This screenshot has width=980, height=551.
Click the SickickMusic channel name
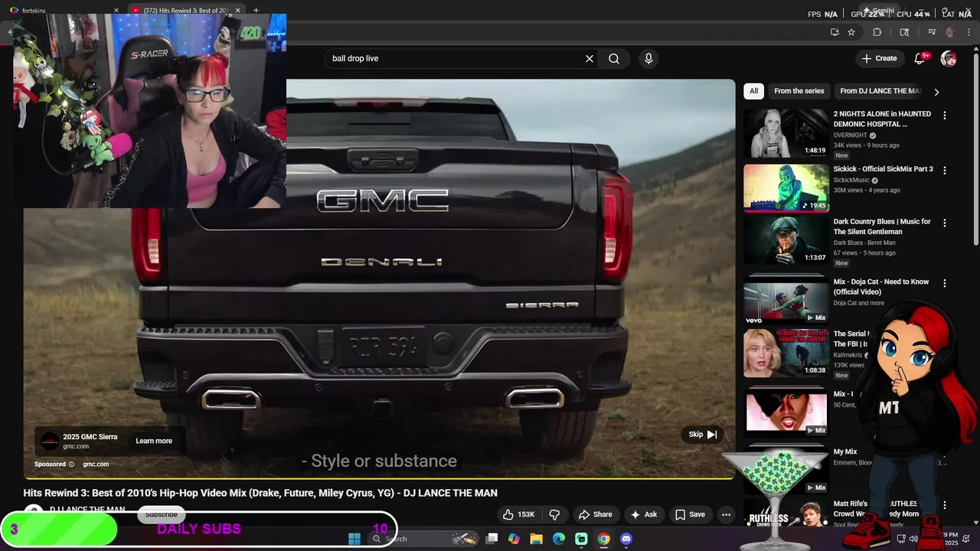(x=851, y=181)
